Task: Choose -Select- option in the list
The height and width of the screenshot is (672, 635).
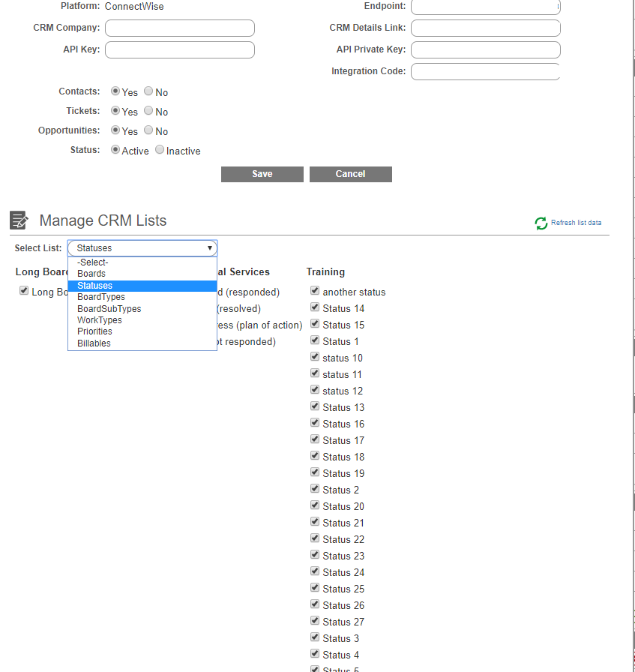Action: click(142, 262)
